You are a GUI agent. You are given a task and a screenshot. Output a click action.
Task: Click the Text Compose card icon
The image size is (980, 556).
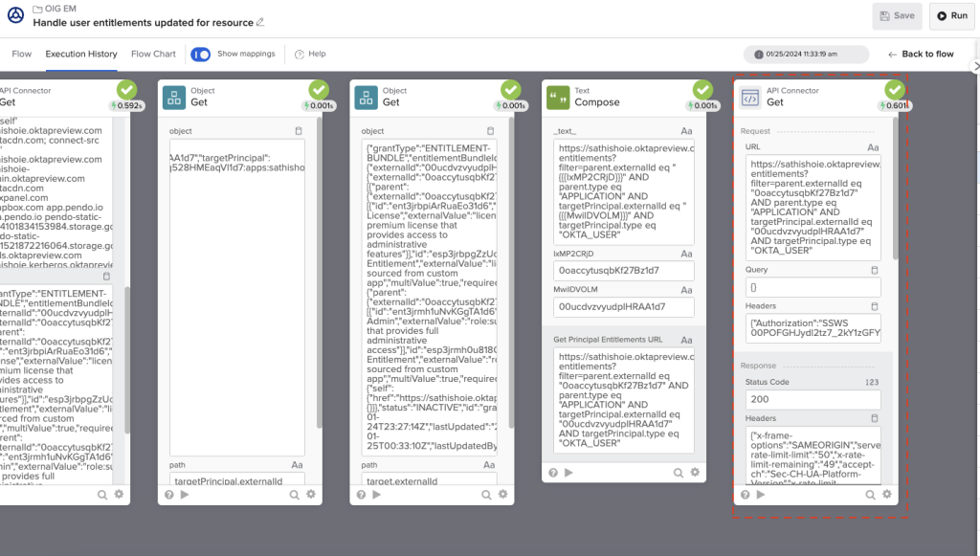tap(558, 98)
